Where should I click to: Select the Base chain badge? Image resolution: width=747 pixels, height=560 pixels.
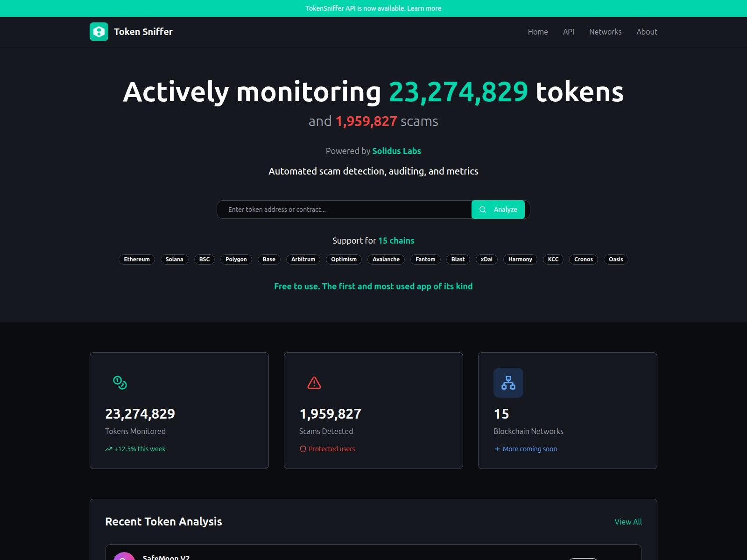tap(269, 259)
